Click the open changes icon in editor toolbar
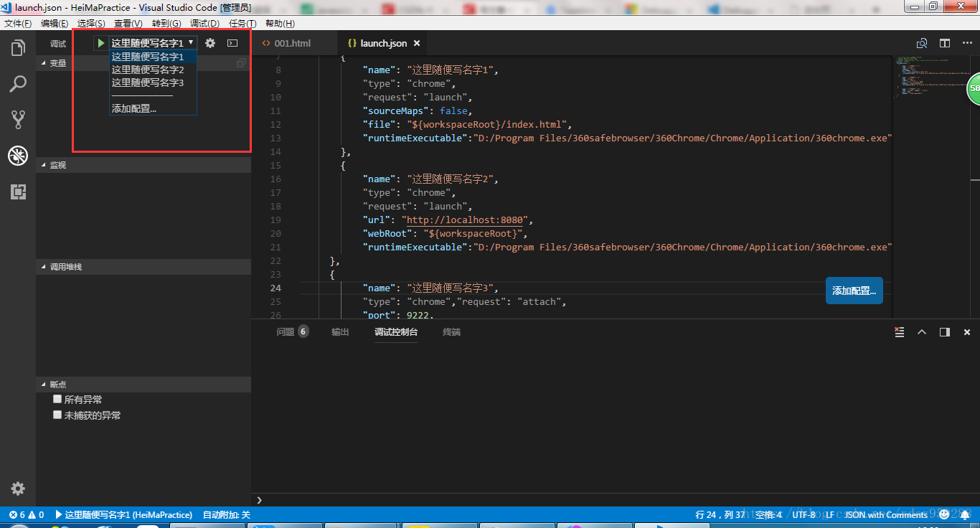Image resolution: width=980 pixels, height=528 pixels. coord(922,43)
